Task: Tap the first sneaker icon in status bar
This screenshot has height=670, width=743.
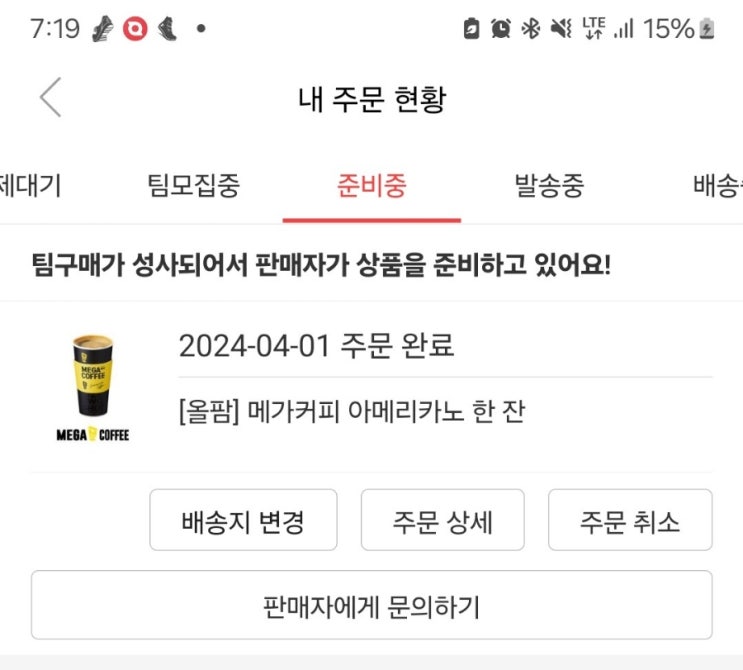Action: pos(103,29)
